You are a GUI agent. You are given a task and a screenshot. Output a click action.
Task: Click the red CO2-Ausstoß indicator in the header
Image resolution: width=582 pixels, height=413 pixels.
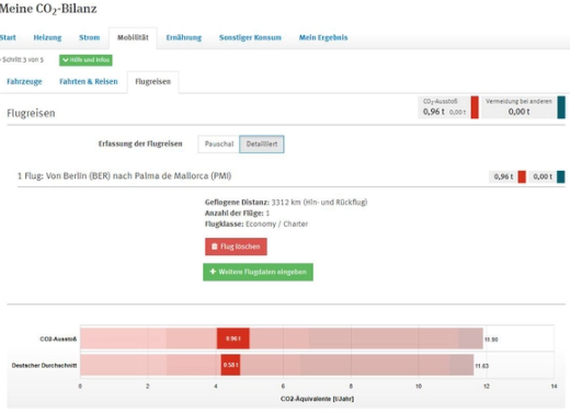[474, 107]
